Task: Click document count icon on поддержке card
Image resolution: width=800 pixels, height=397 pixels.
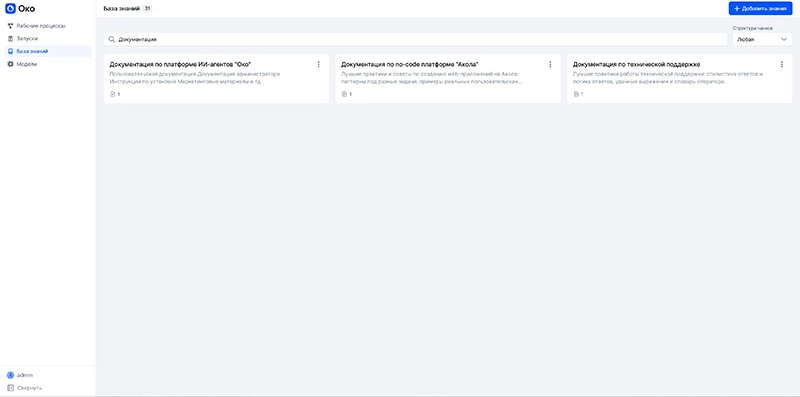Action: 576,94
